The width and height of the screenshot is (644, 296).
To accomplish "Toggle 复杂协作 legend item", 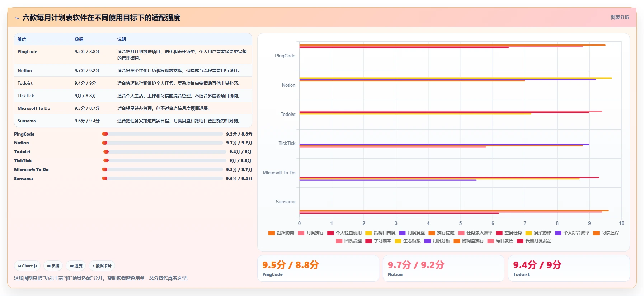I will (538, 233).
